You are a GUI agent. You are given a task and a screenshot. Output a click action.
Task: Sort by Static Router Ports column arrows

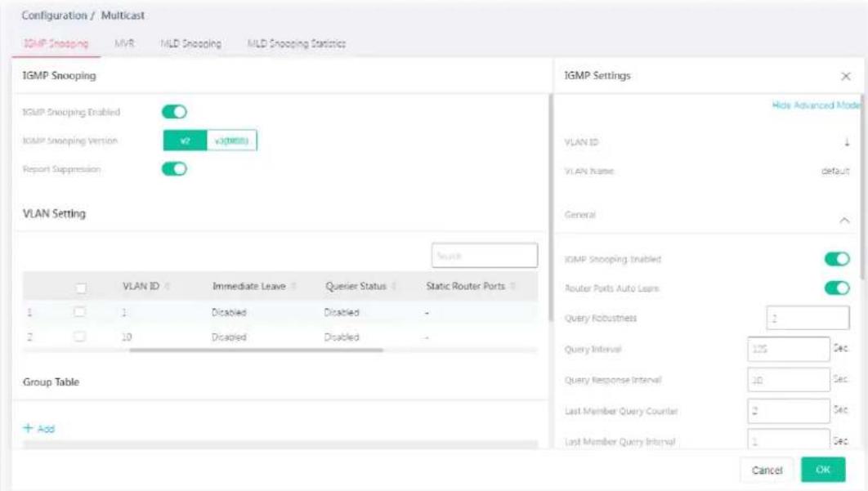[513, 286]
